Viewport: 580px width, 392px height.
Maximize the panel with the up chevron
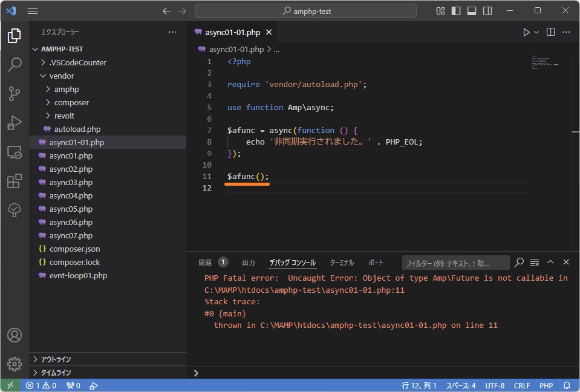(x=550, y=262)
